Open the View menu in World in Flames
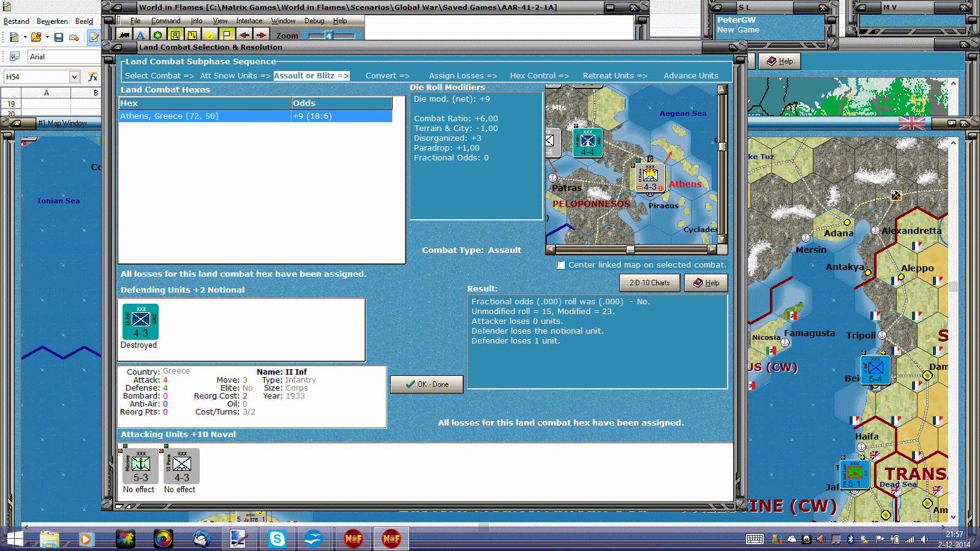980x551 pixels. (x=220, y=21)
